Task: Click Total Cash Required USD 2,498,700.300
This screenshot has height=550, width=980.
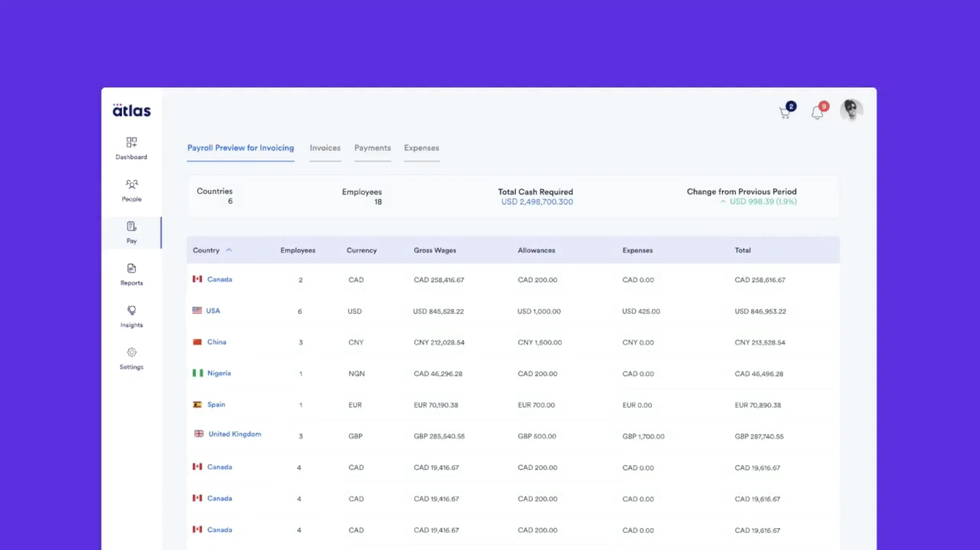Action: (x=537, y=201)
